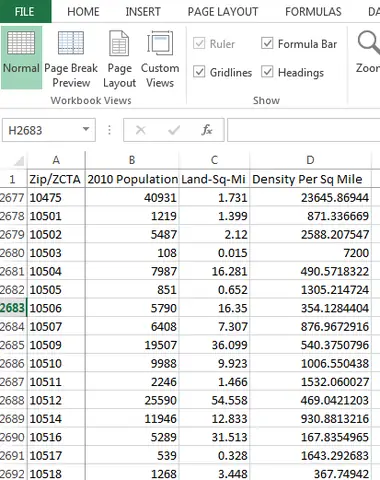Screen dimensions: 380x480
Task: Select row header 1
Action: tap(13, 179)
